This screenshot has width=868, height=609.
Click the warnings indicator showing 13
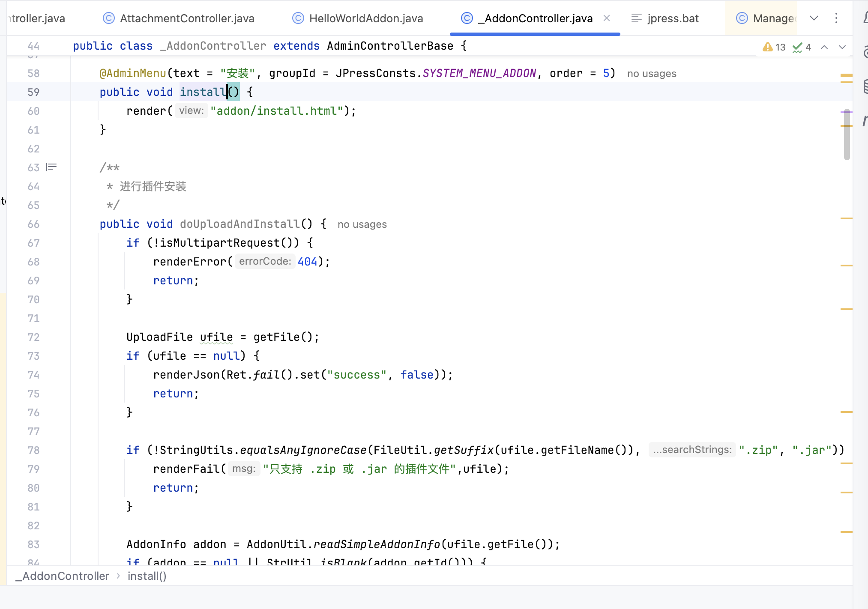pyautogui.click(x=774, y=47)
